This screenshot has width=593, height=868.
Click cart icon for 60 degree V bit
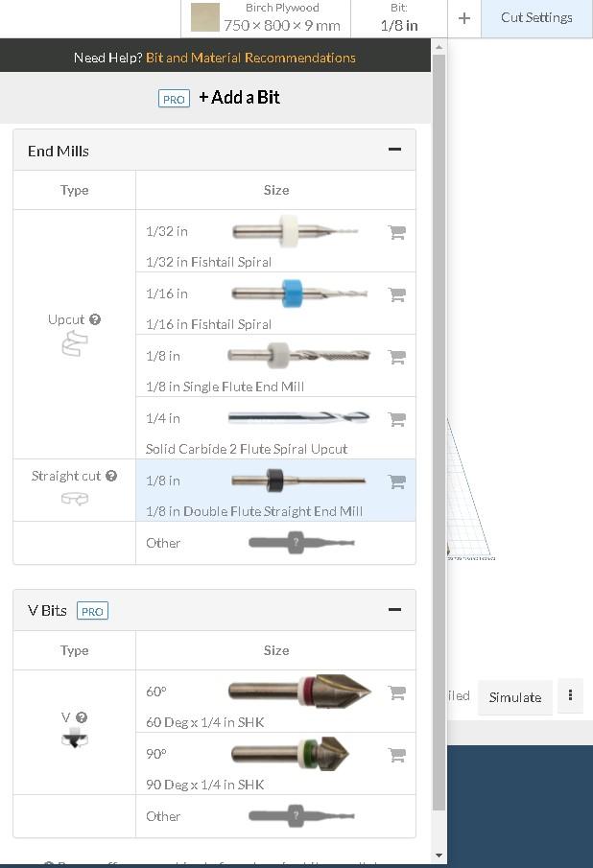click(396, 692)
